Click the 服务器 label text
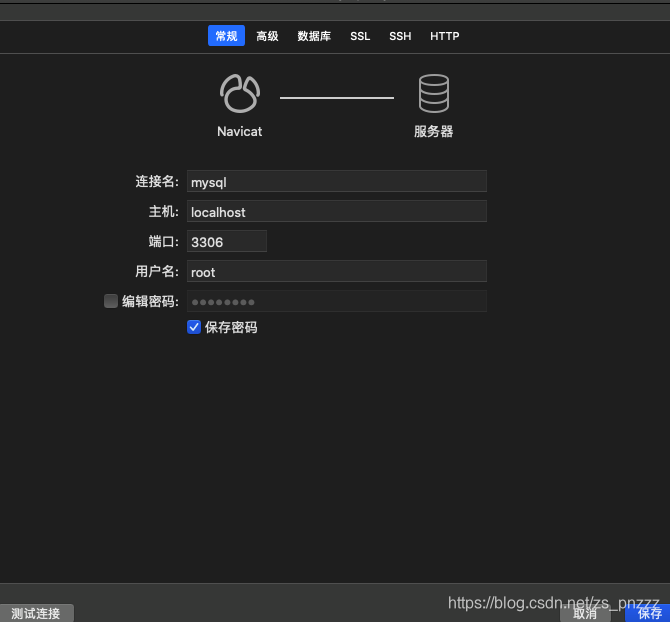This screenshot has width=670, height=622. [x=433, y=131]
